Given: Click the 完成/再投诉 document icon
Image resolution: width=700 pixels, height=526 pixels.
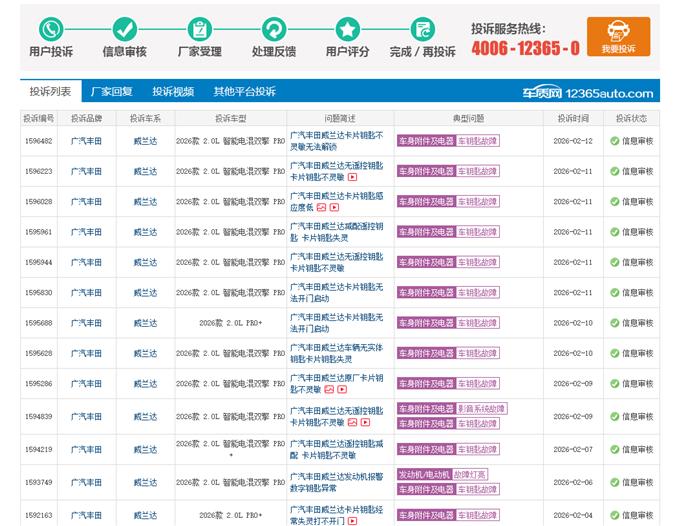Looking at the screenshot, I should click(x=422, y=29).
